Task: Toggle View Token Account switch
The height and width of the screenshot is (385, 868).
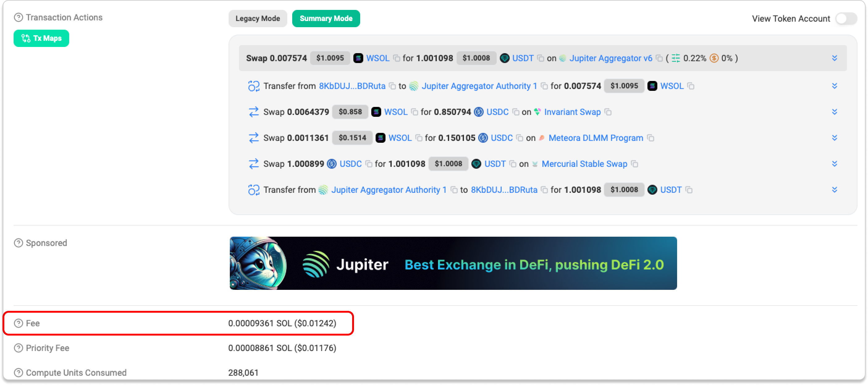Action: click(x=846, y=19)
